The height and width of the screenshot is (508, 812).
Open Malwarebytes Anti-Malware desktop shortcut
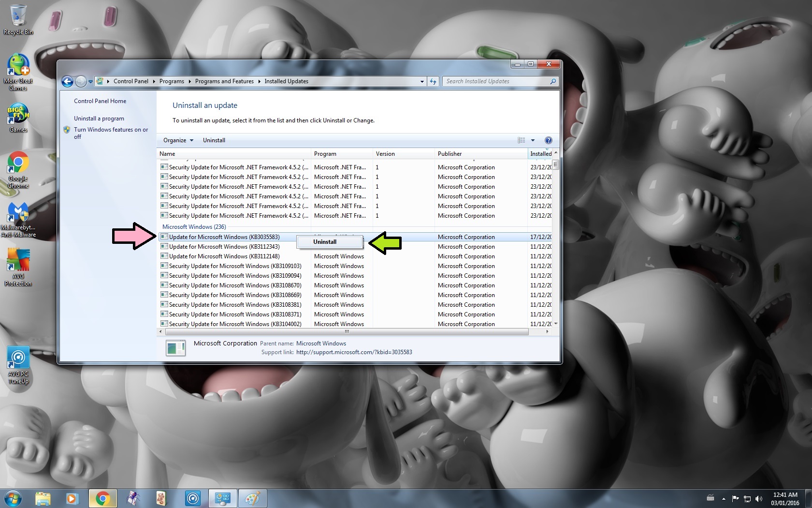(18, 220)
